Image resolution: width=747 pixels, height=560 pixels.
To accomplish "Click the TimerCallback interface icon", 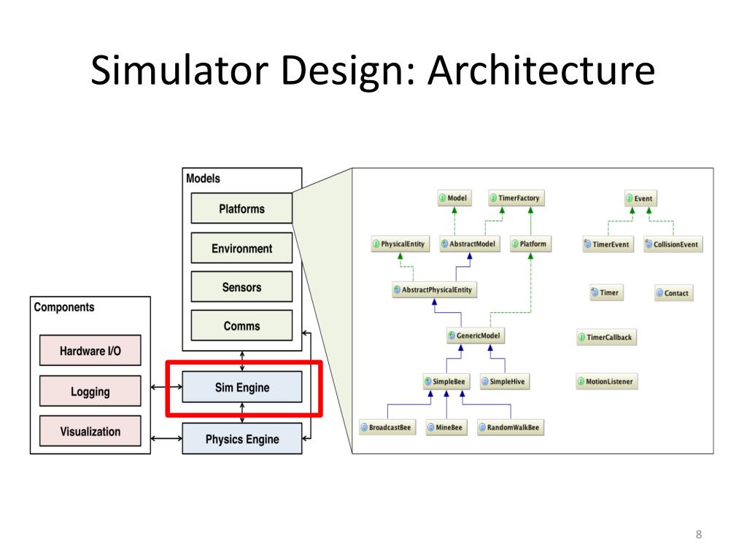I will pyautogui.click(x=581, y=337).
